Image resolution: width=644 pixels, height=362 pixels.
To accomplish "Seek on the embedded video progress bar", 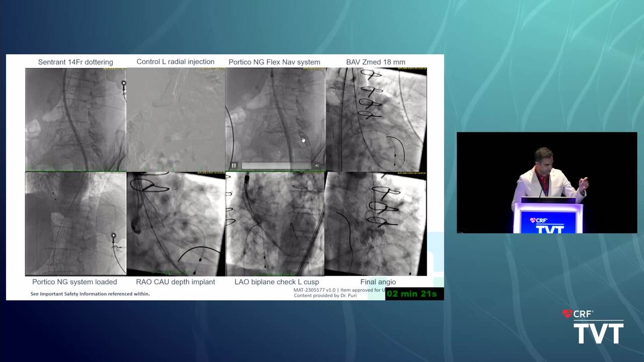I will pyautogui.click(x=276, y=165).
